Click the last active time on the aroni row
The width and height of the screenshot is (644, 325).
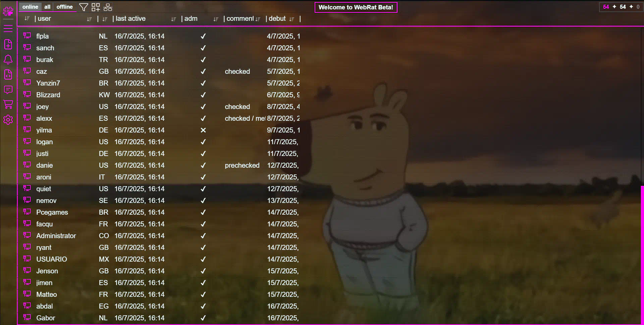[140, 177]
